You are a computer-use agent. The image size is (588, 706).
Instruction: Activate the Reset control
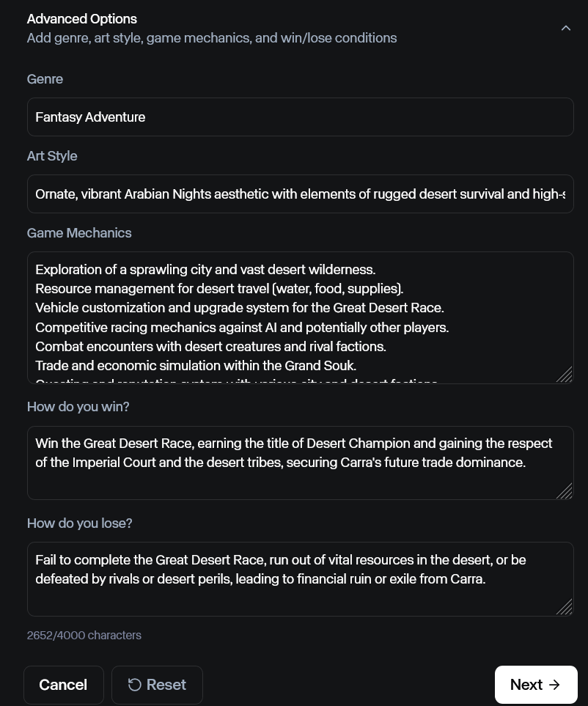point(157,684)
